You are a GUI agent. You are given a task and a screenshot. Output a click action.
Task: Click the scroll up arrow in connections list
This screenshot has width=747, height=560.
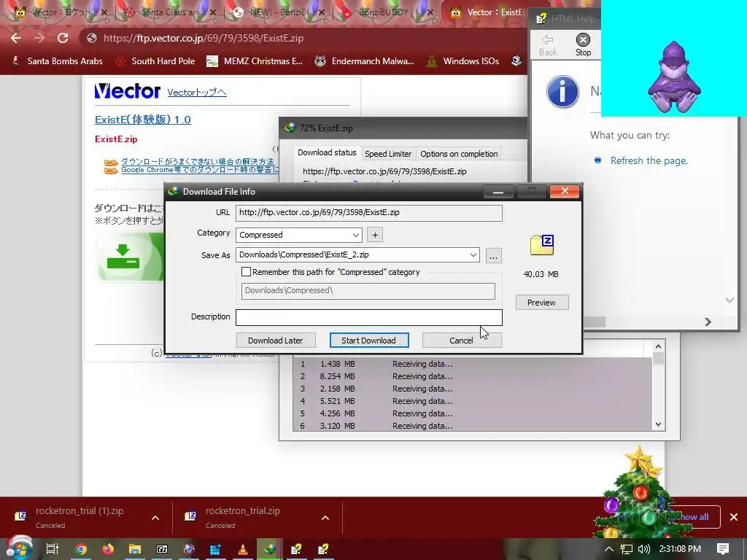(658, 346)
